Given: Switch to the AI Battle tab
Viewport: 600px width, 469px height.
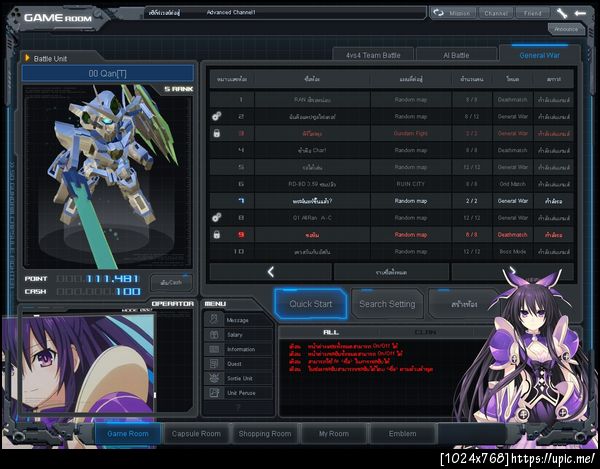Looking at the screenshot, I should tap(456, 55).
